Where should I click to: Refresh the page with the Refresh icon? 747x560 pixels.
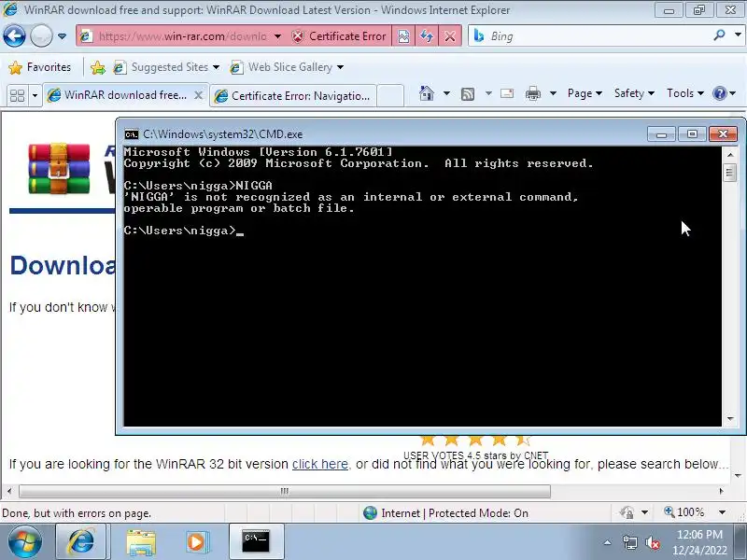[x=427, y=36]
